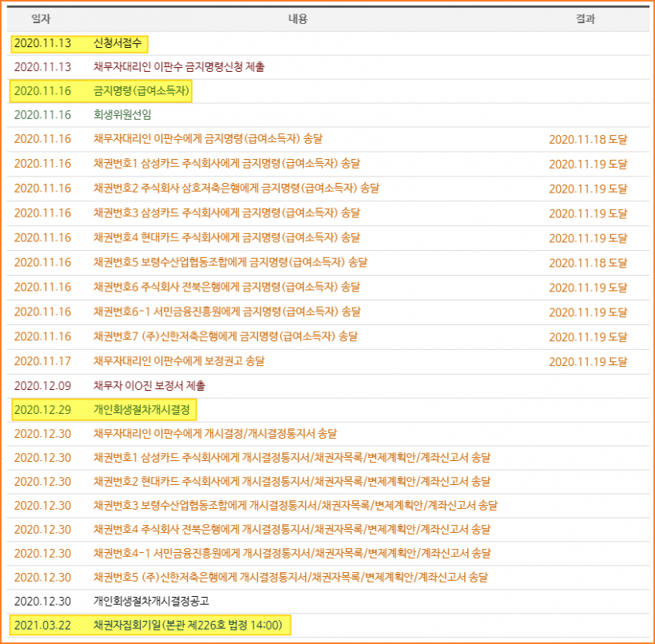Select the '개인회생절차개시결정공고' entry
This screenshot has height=644, width=655.
(x=151, y=601)
